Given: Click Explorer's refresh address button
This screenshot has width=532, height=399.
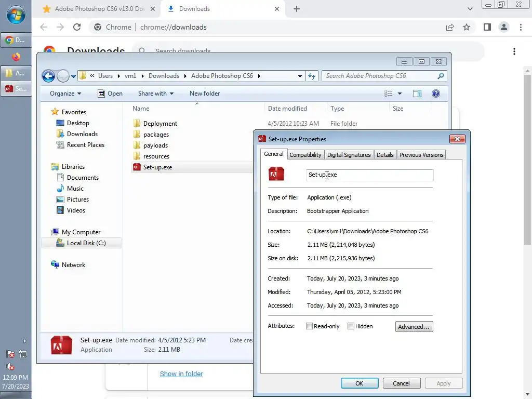Looking at the screenshot, I should 312,76.
